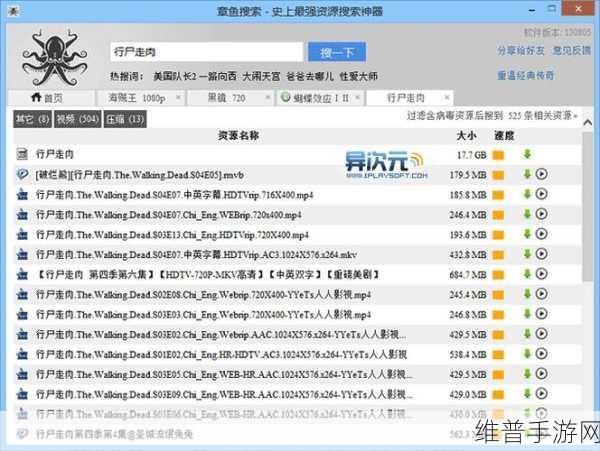Click the speed bar of S02E08 row
The width and height of the screenshot is (600, 451).
pos(498,294)
